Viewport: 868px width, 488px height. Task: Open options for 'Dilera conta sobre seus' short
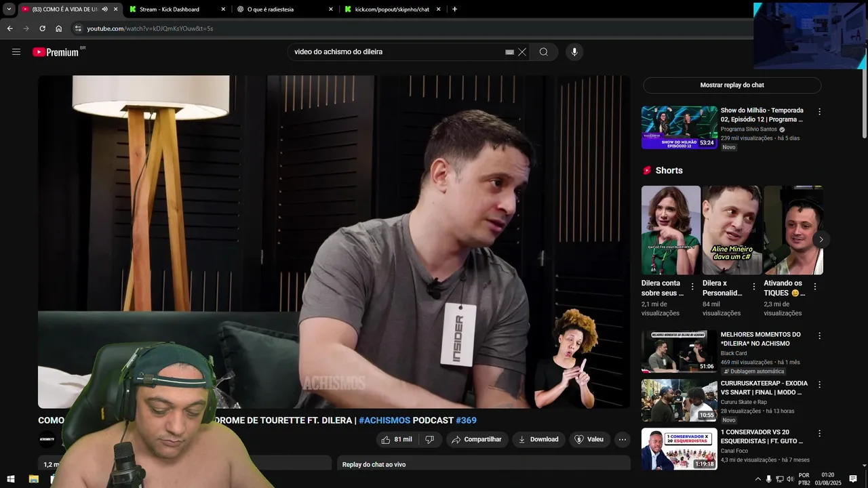click(x=692, y=287)
